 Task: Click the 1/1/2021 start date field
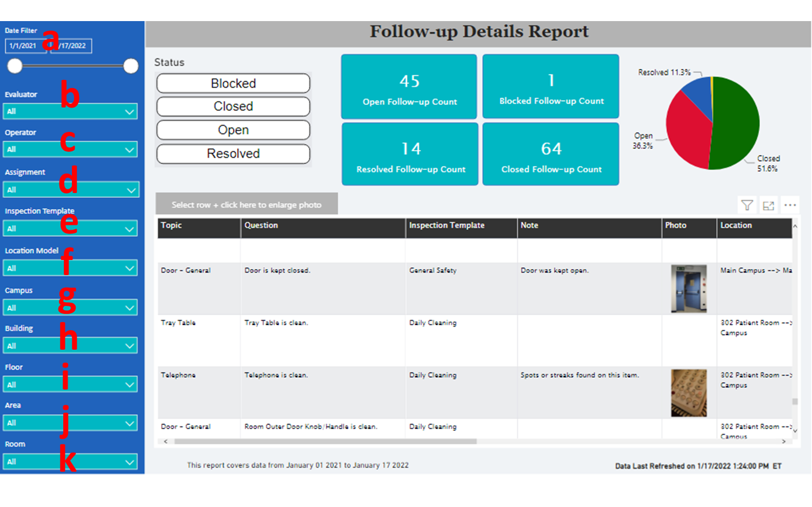coord(25,46)
